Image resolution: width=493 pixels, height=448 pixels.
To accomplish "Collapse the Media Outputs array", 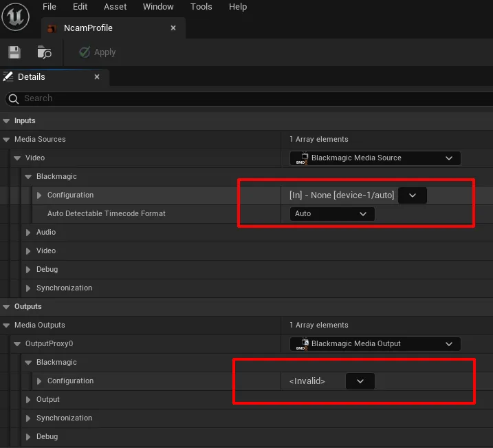I will pyautogui.click(x=6, y=326).
